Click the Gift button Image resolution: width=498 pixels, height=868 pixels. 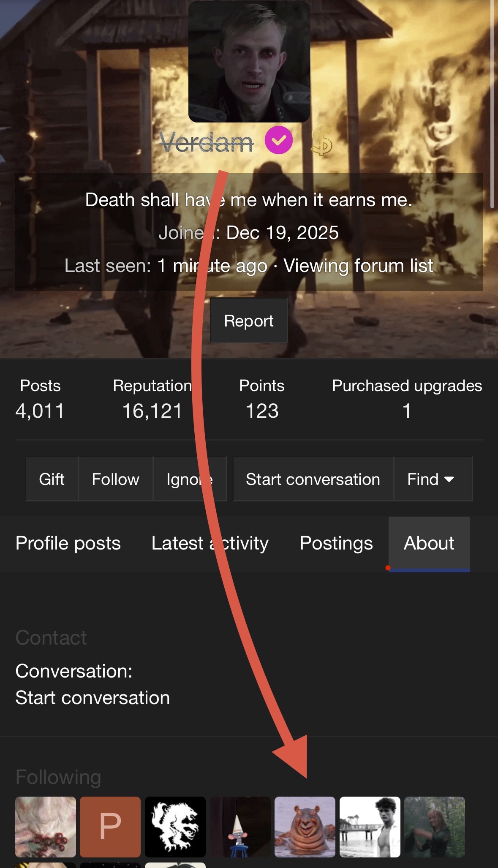[x=52, y=479]
